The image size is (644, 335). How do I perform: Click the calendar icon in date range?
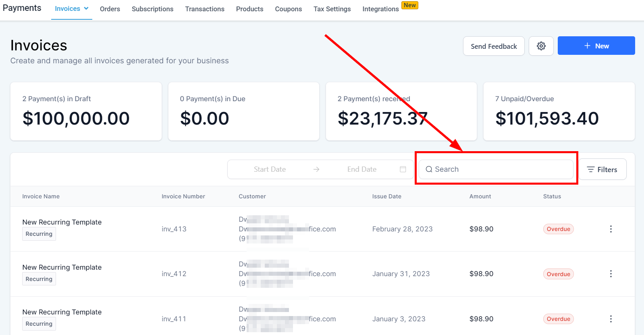point(403,169)
